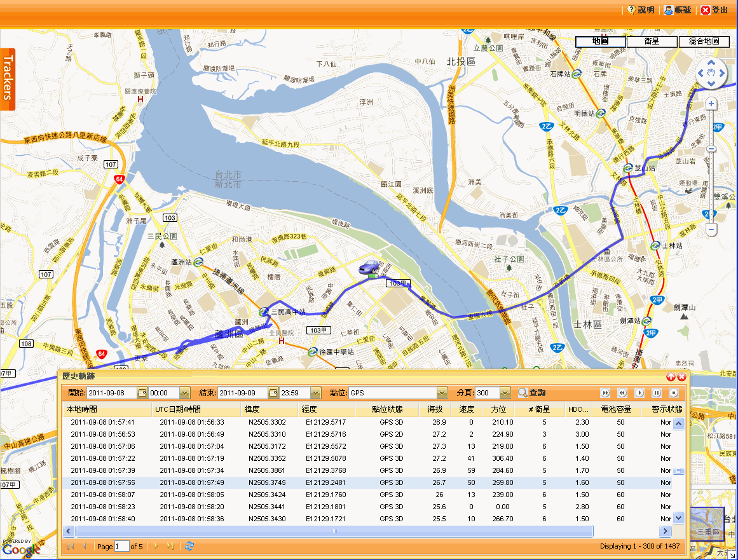The height and width of the screenshot is (560, 738).
Task: Sort by 本地時間 column header
Action: pos(107,409)
